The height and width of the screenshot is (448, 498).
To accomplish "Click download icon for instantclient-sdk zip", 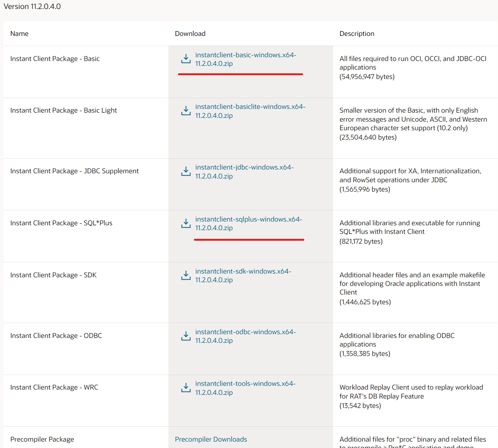I will [x=186, y=275].
